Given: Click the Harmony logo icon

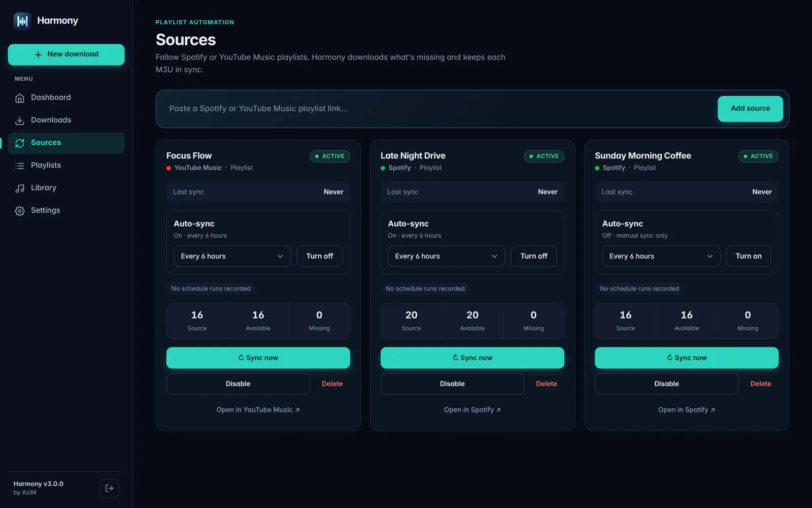Looking at the screenshot, I should [22, 21].
